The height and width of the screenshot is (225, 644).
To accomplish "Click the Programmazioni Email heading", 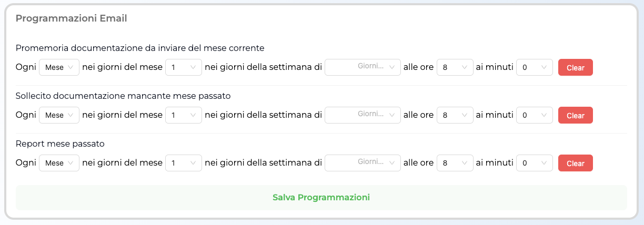I will pyautogui.click(x=71, y=18).
